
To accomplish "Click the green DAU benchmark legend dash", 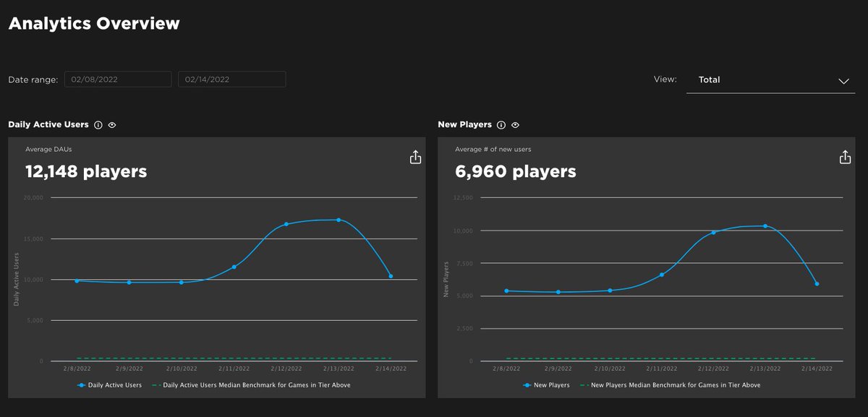I will click(x=155, y=385).
